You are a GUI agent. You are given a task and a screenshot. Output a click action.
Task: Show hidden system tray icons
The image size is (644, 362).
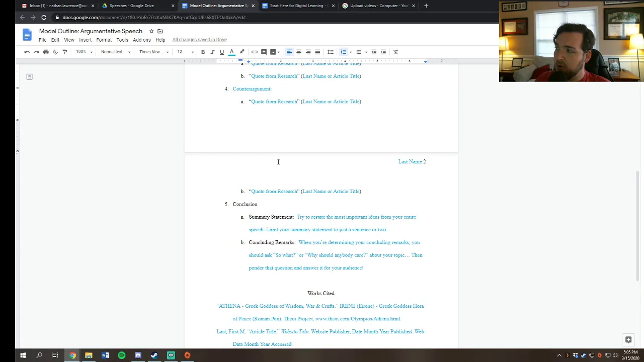click(x=559, y=355)
